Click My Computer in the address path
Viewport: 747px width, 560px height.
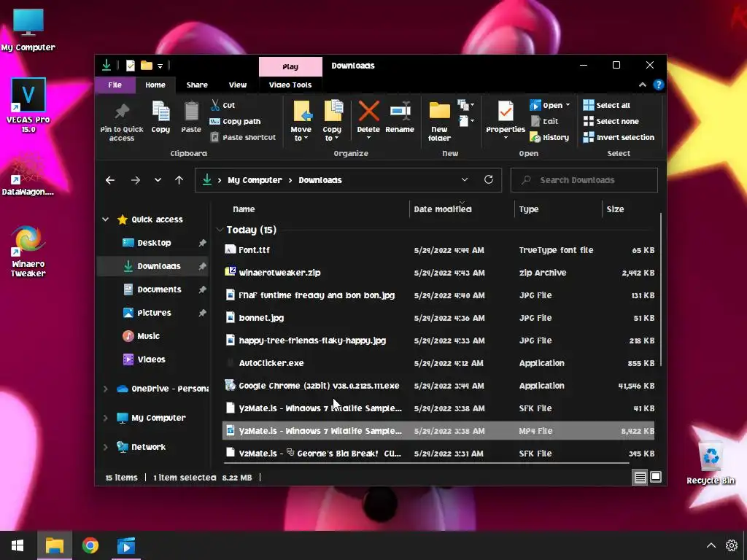[x=255, y=180]
